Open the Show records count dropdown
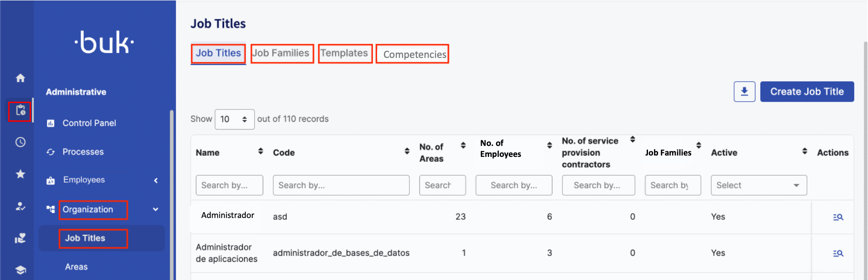 point(234,119)
